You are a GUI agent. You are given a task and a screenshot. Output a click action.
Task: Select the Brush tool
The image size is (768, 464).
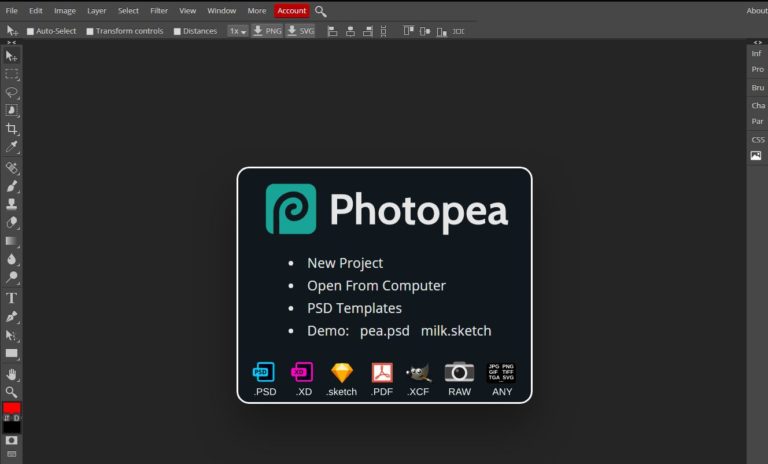pyautogui.click(x=11, y=186)
